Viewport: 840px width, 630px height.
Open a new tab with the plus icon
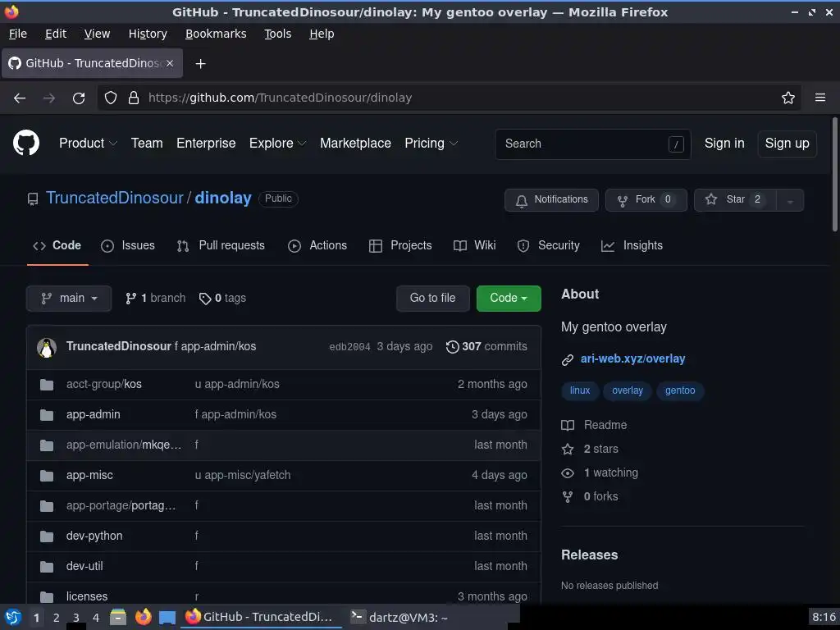pos(200,64)
